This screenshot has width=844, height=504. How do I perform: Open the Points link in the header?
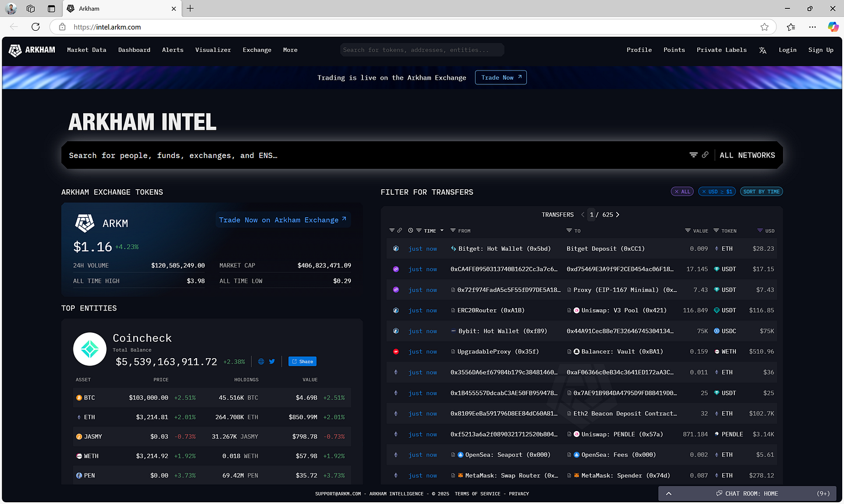[x=674, y=50]
